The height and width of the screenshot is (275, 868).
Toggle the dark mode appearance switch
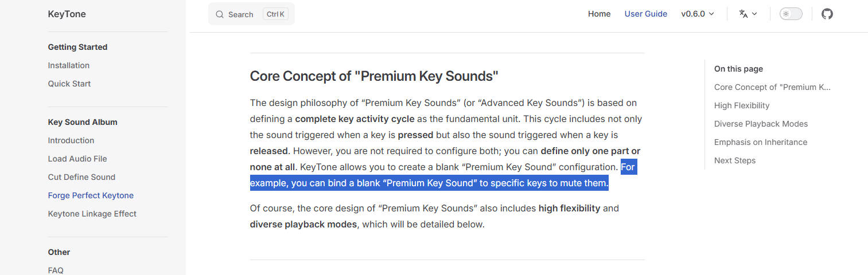791,14
